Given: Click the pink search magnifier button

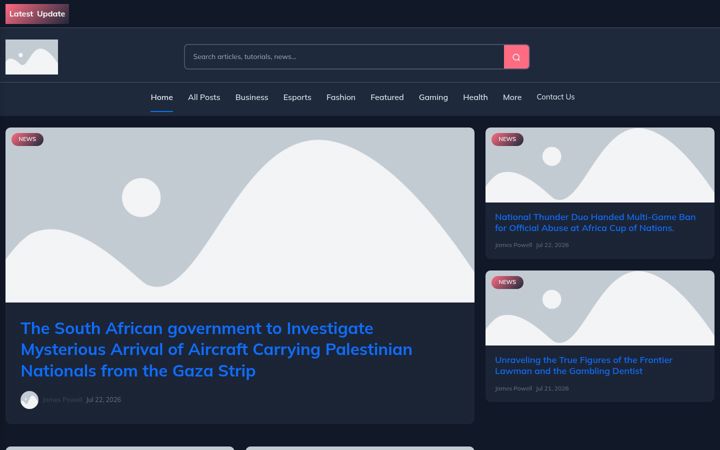Looking at the screenshot, I should click(516, 57).
